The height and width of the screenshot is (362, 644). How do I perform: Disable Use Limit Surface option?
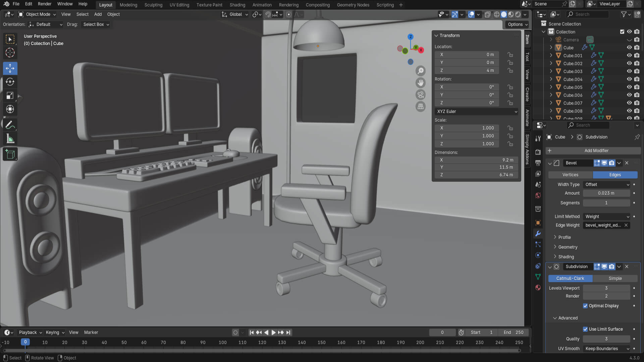[x=585, y=329]
